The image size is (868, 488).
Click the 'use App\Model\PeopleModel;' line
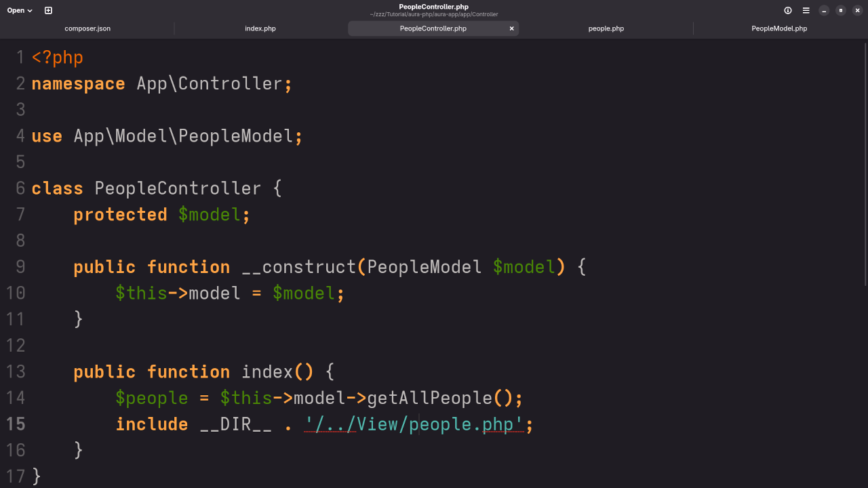[167, 136]
